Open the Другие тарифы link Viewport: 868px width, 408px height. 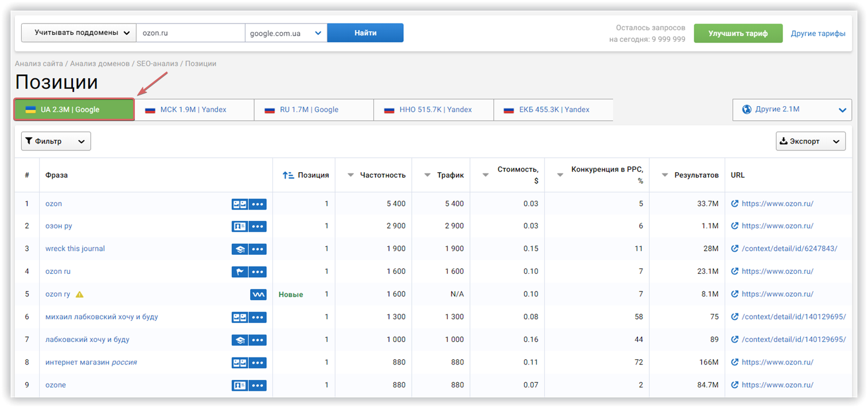coord(818,33)
